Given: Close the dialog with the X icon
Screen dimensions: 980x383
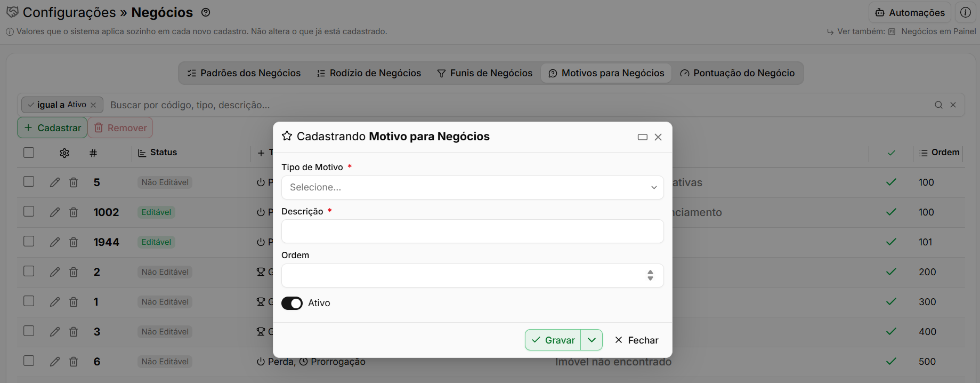Looking at the screenshot, I should (658, 137).
